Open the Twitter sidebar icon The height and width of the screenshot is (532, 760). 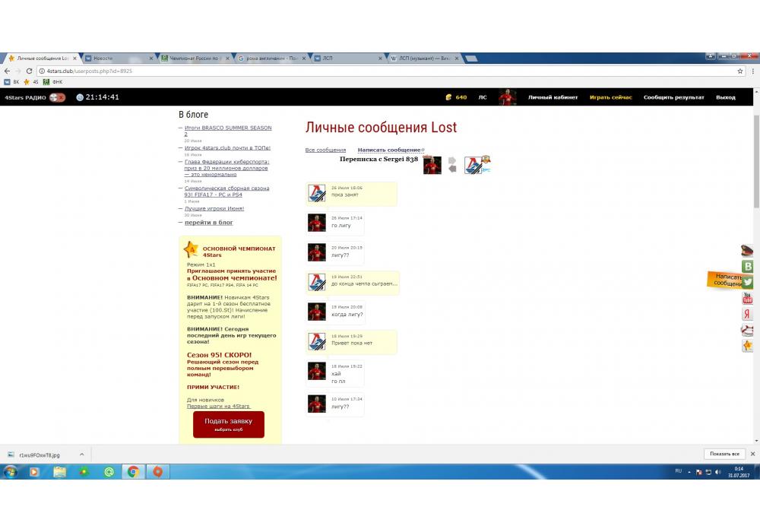(747, 282)
